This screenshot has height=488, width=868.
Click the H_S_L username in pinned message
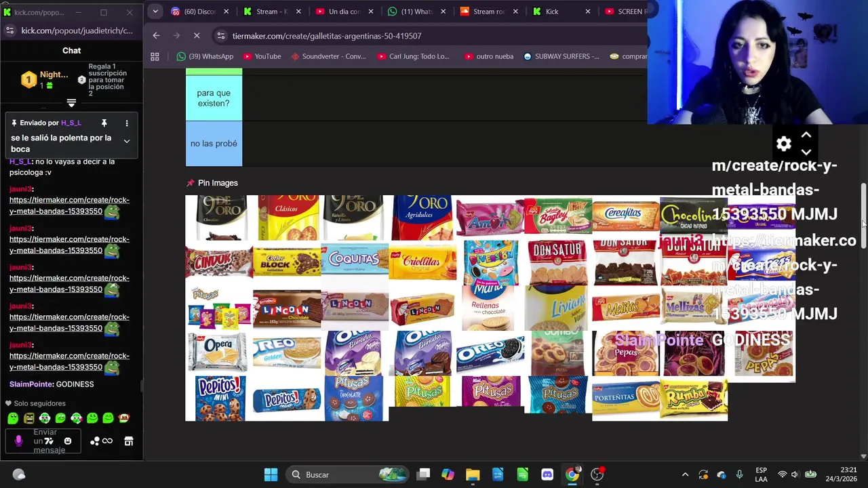(x=71, y=123)
